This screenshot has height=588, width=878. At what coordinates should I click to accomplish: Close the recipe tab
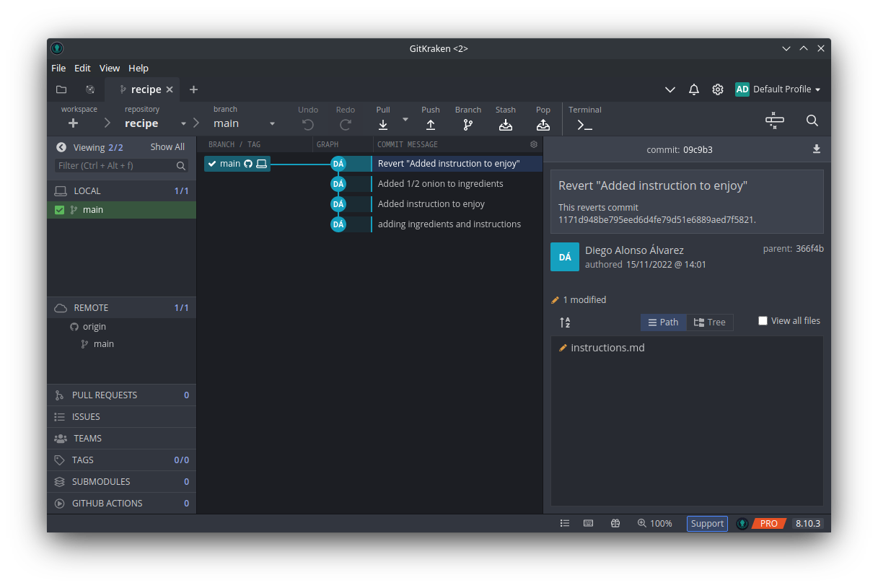(x=170, y=89)
